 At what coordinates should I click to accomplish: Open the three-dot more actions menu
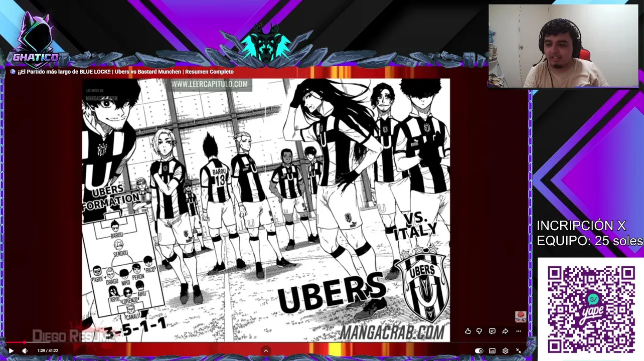(518, 331)
